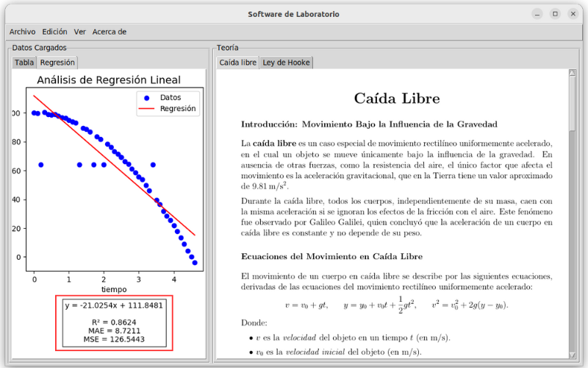Open the Archivo menu
This screenshot has width=588, height=368.
[x=23, y=32]
